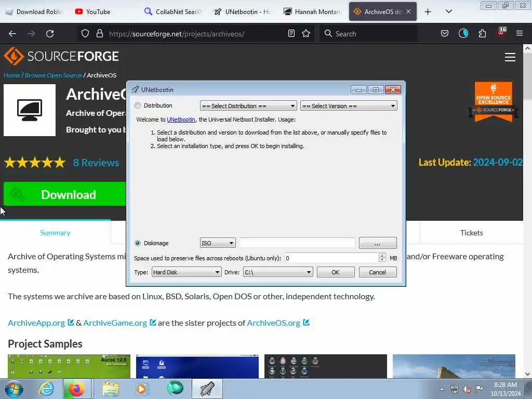Image resolution: width=532 pixels, height=399 pixels.
Task: Open the ISO disk image format dropdown
Action: click(218, 243)
